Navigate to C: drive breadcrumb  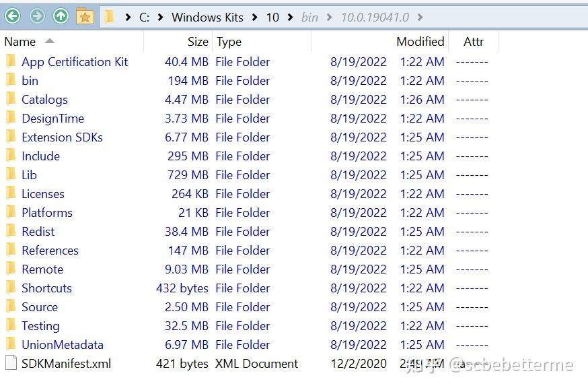(x=145, y=18)
